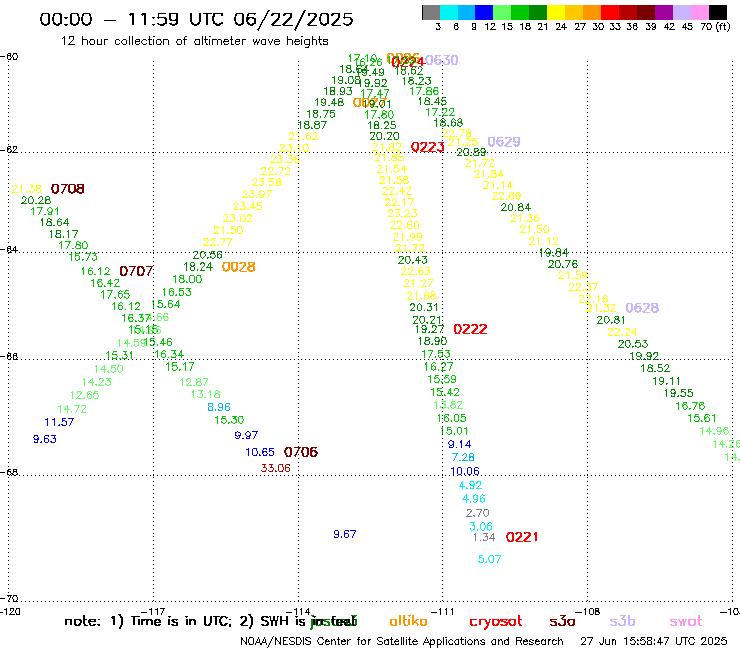Click the yellow 21.38 value
740x650 pixels.
26,189
